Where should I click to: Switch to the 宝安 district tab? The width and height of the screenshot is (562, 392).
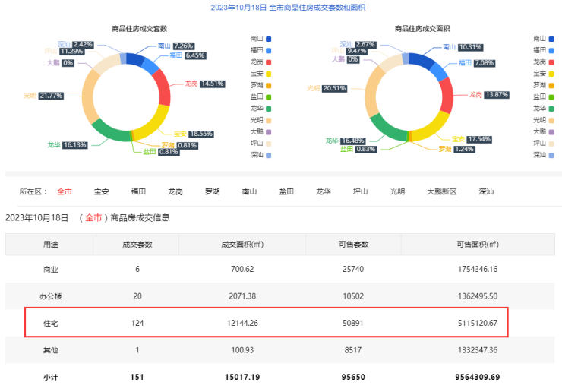[101, 192]
